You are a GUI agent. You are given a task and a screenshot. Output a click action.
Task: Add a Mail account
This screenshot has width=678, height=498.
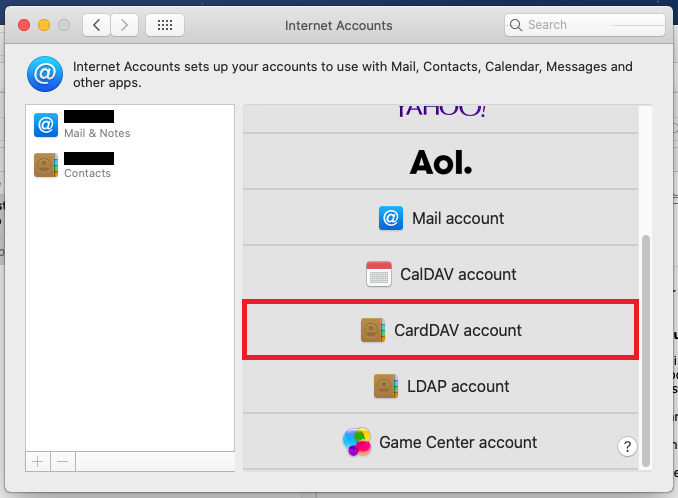[441, 218]
